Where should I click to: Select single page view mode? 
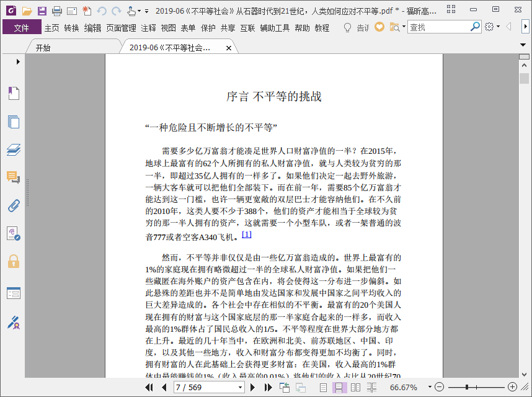(x=323, y=387)
